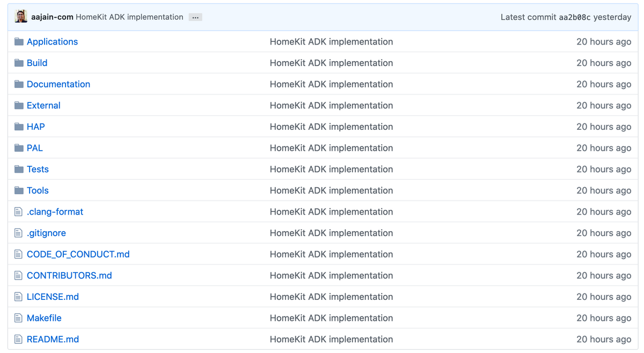Click the Build folder icon

tap(19, 63)
